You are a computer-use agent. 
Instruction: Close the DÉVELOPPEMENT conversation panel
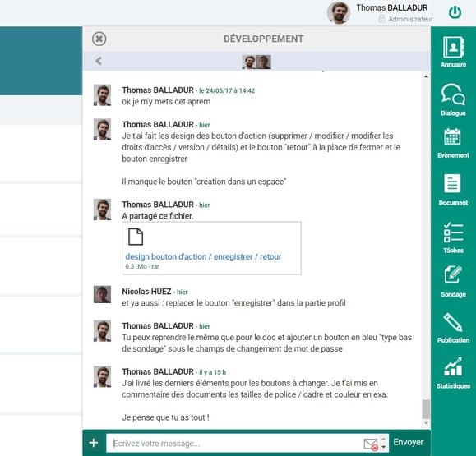[99, 39]
